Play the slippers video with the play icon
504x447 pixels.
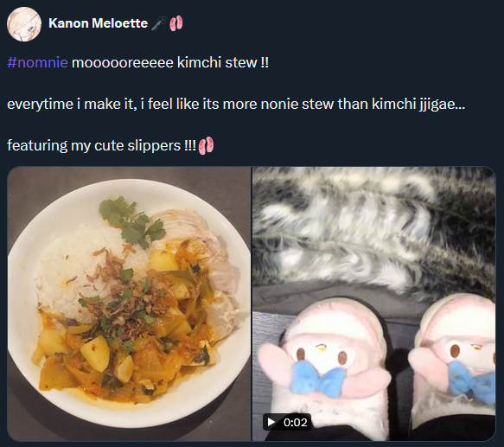pos(271,422)
